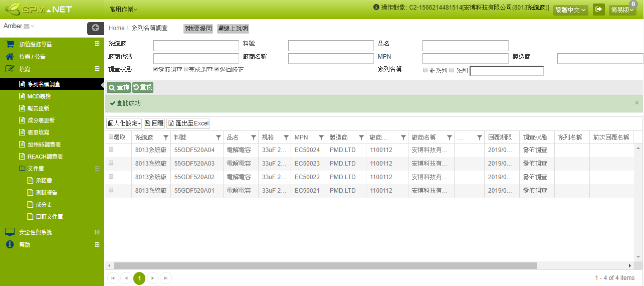Go to the last page of results
Screen dimensions: 644x286
pyautogui.click(x=165, y=278)
